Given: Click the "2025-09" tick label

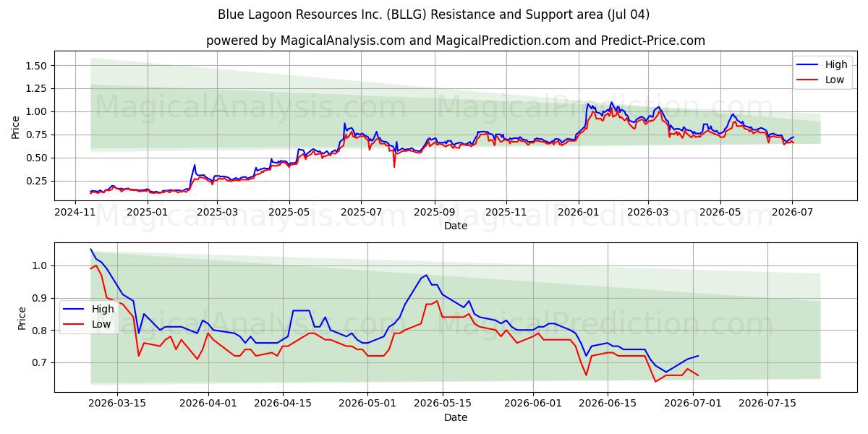Looking at the screenshot, I should [x=434, y=212].
